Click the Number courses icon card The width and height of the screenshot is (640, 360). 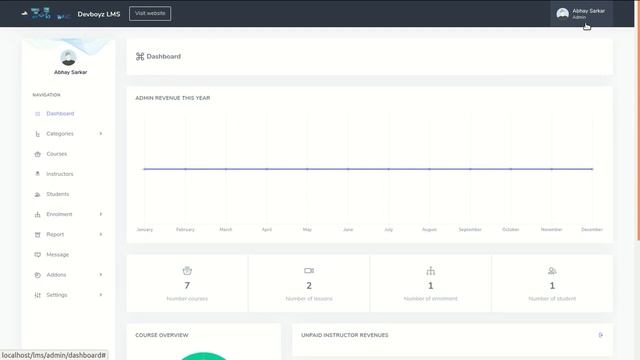click(187, 271)
